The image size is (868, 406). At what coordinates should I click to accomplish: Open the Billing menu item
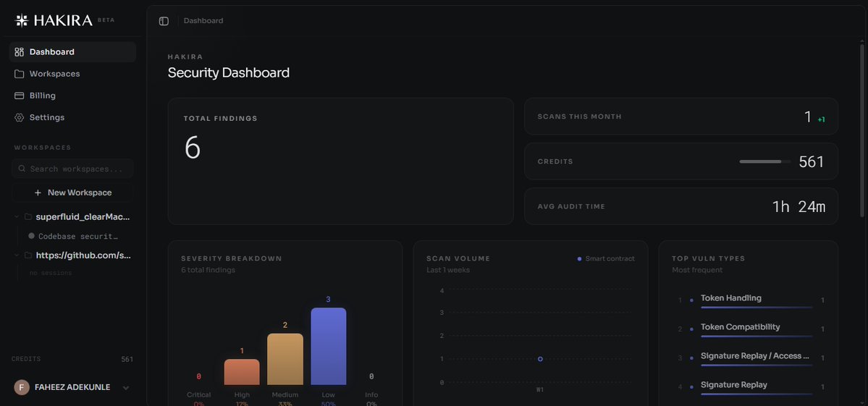pyautogui.click(x=72, y=96)
